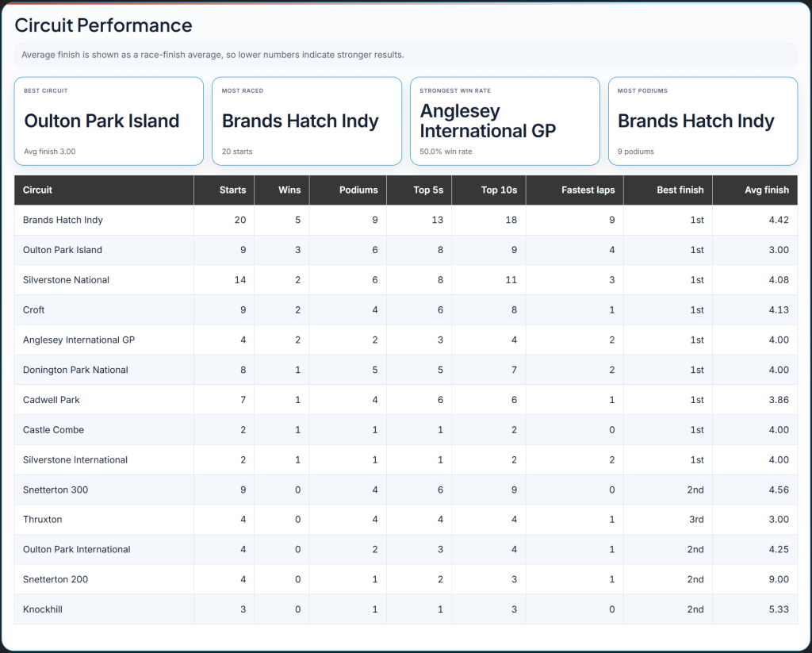Select the Podiums column header

[x=358, y=190]
